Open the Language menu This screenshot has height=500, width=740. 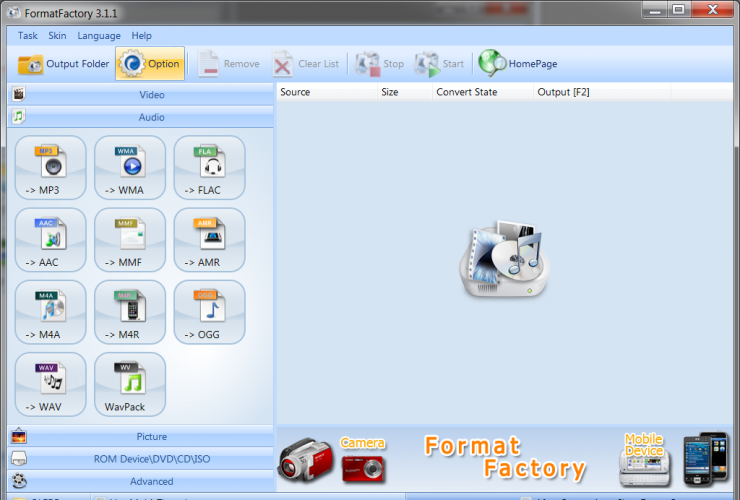[x=99, y=36]
